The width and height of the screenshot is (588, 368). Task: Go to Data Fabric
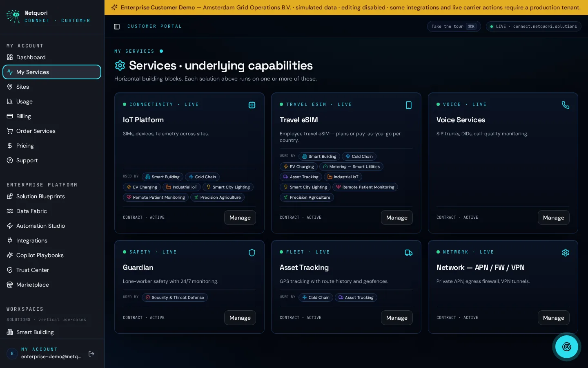[52, 211]
